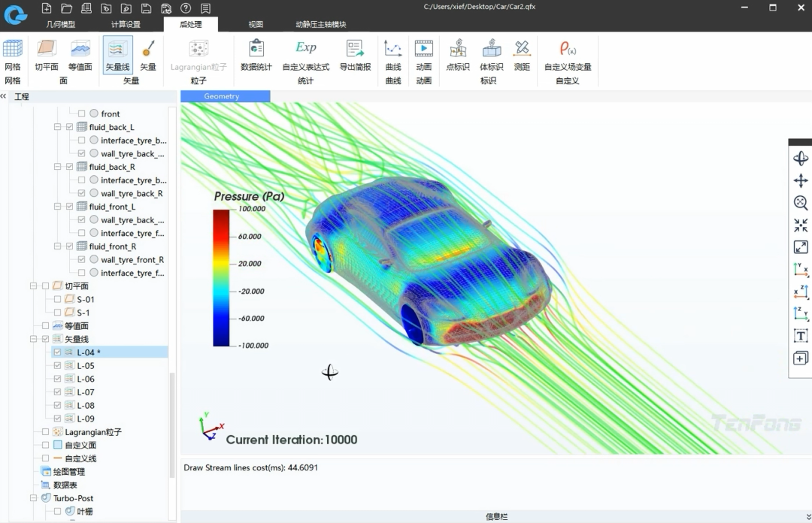The height and width of the screenshot is (523, 812).
Task: Select the 矢量 vector tool
Action: click(x=148, y=55)
